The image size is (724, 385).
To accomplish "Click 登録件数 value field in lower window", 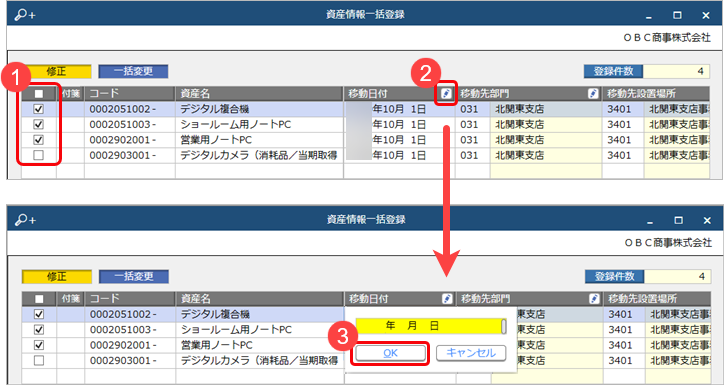I will [x=677, y=277].
